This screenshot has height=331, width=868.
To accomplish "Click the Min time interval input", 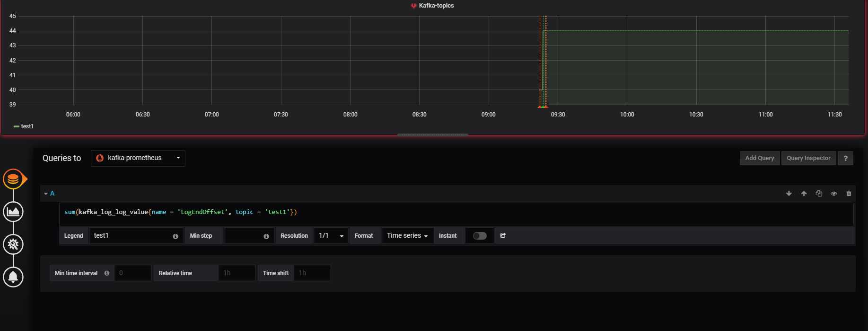I will (x=133, y=273).
